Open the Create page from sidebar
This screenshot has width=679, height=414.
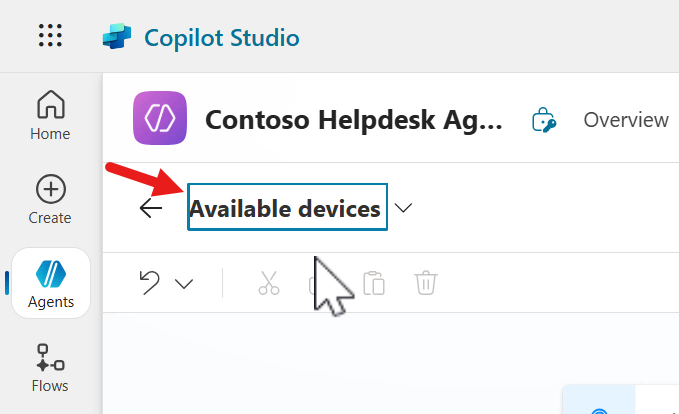click(50, 199)
